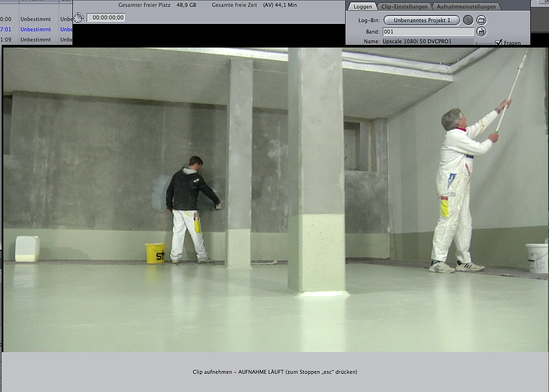This screenshot has height=392, width=549.
Task: Select the 1:09 time cell
Action: (x=6, y=40)
